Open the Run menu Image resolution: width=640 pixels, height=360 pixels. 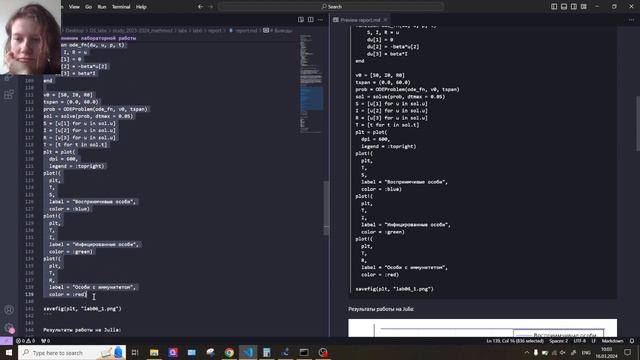click(102, 7)
